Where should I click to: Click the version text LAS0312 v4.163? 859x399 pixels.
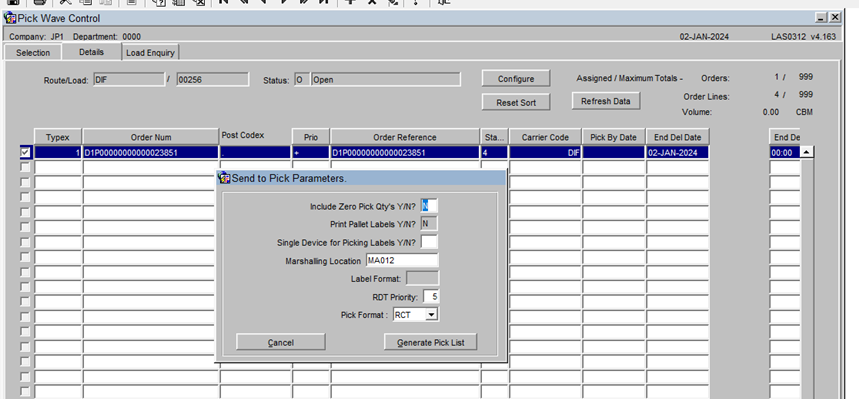click(x=803, y=37)
